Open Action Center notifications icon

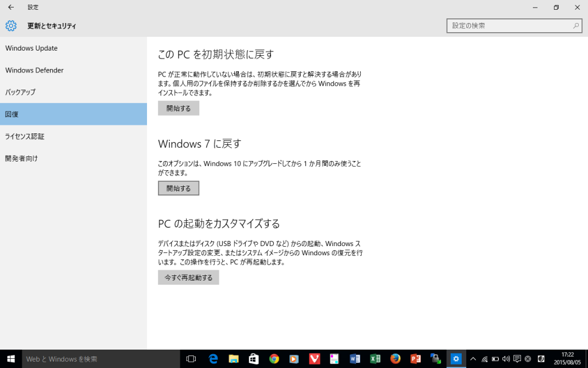[x=517, y=359]
